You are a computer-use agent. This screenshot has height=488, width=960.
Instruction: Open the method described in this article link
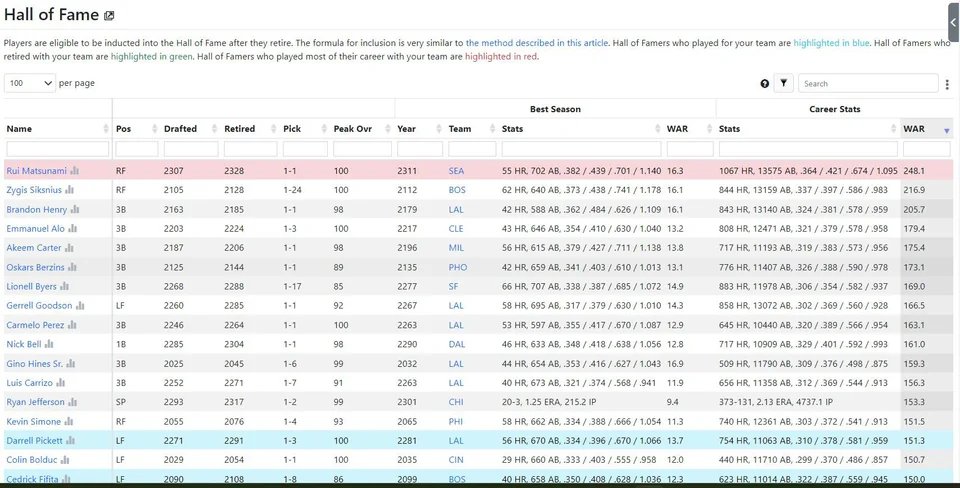click(537, 43)
